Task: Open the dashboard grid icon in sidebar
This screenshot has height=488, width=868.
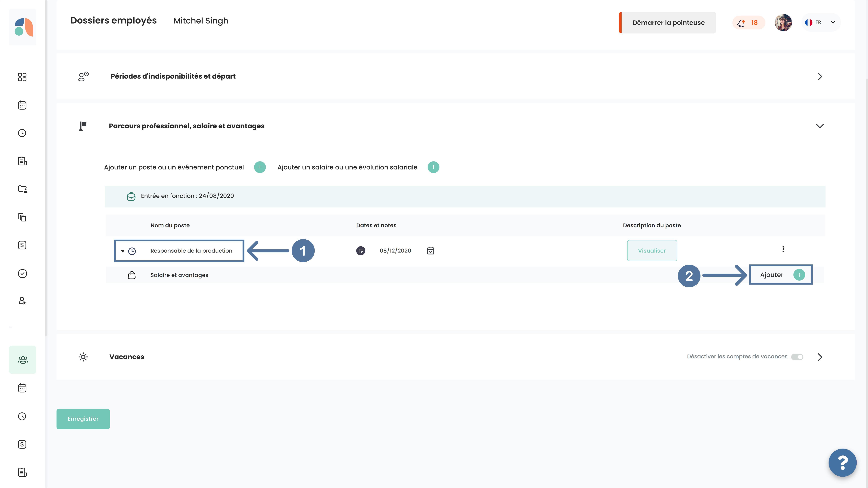Action: coord(22,77)
